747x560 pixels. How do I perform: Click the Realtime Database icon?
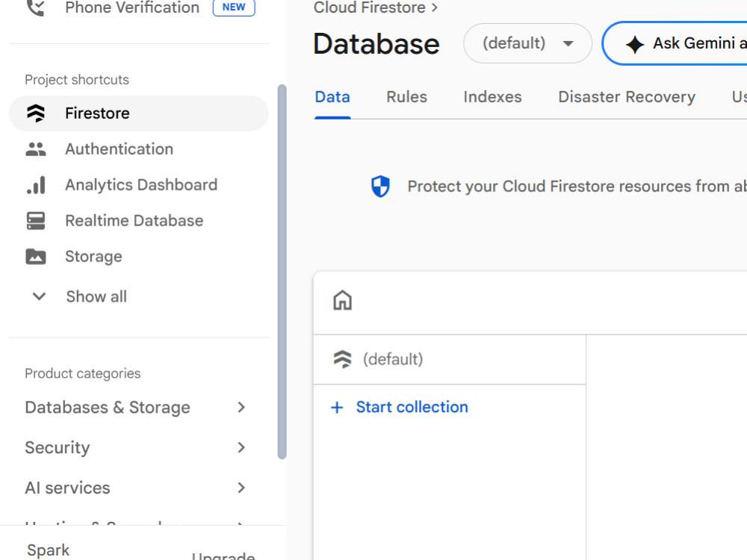pos(36,220)
